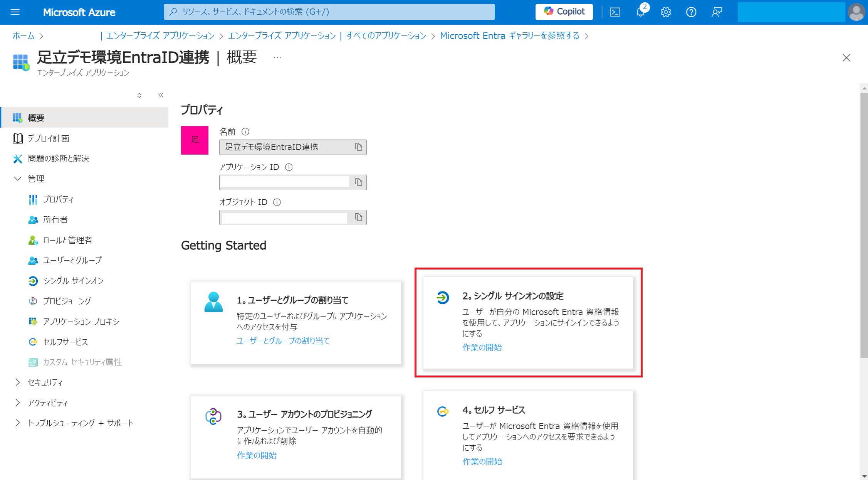Open the notifications bell icon

click(x=640, y=12)
